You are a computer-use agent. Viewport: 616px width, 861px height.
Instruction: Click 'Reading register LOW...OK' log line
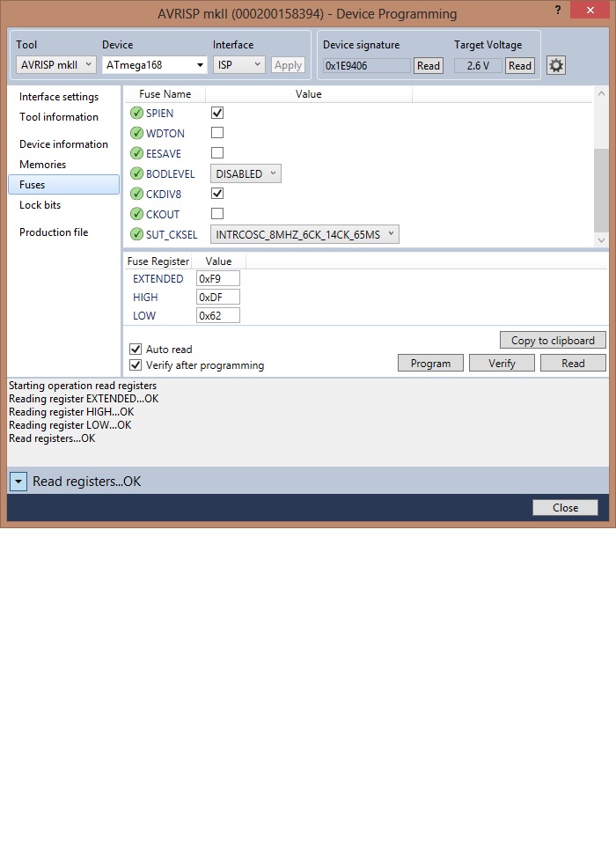(70, 425)
